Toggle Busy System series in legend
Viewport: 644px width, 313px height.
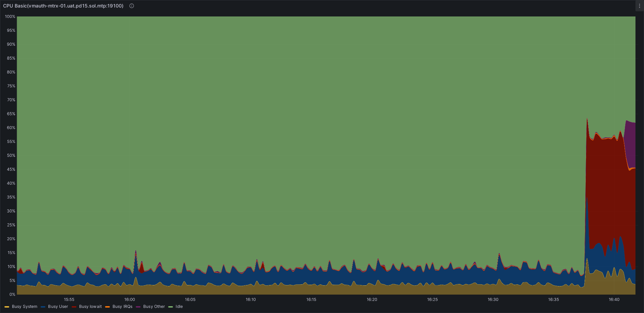point(25,307)
